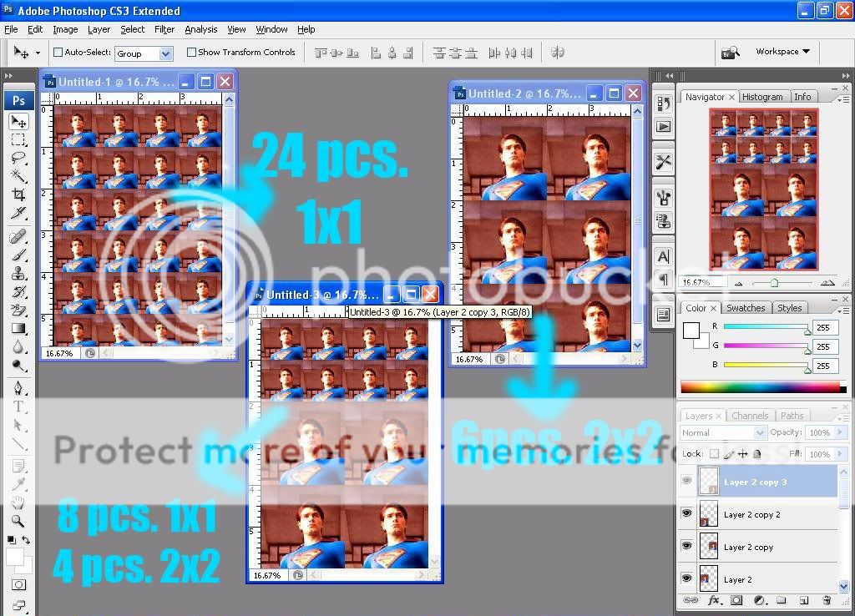The height and width of the screenshot is (616, 855).
Task: Switch to the Swatches tab
Action: 746,307
